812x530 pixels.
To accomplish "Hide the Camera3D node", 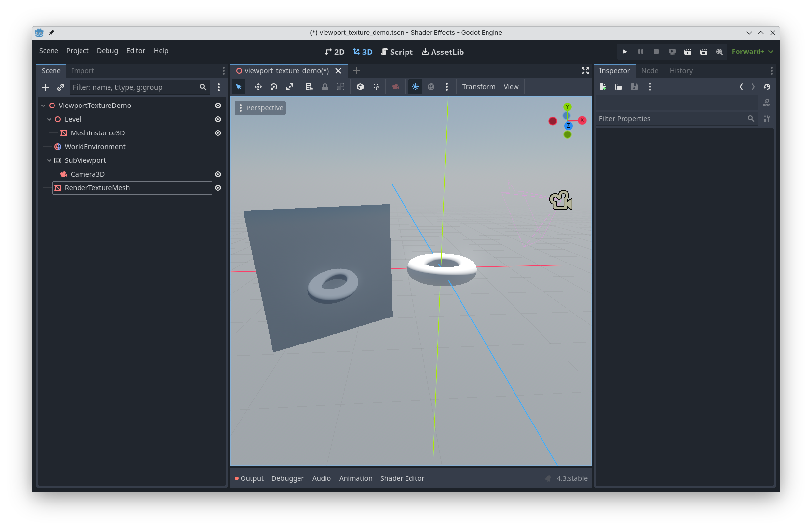I will click(218, 174).
